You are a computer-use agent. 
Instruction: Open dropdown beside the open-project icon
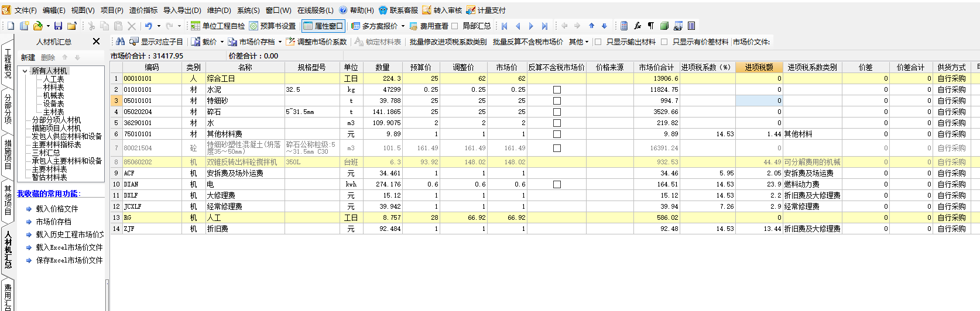48,26
